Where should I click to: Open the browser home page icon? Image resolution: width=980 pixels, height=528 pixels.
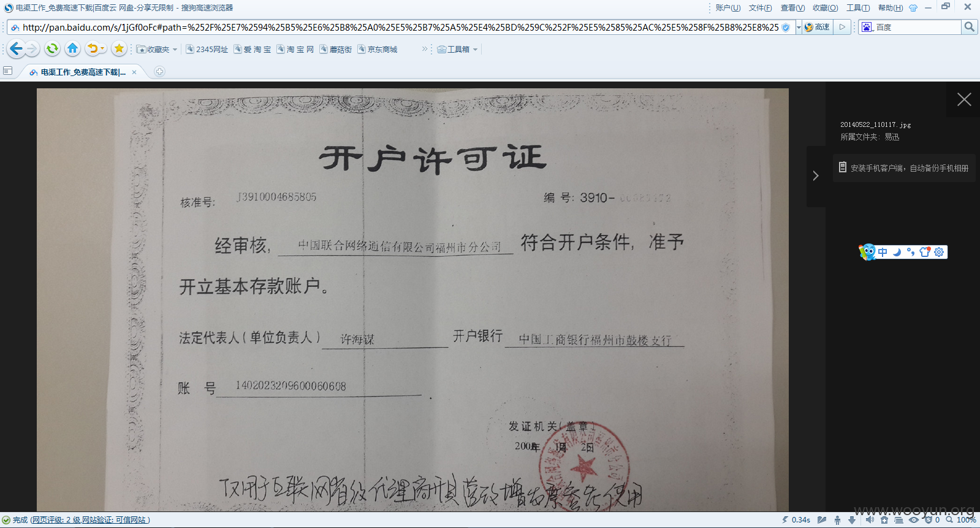72,48
